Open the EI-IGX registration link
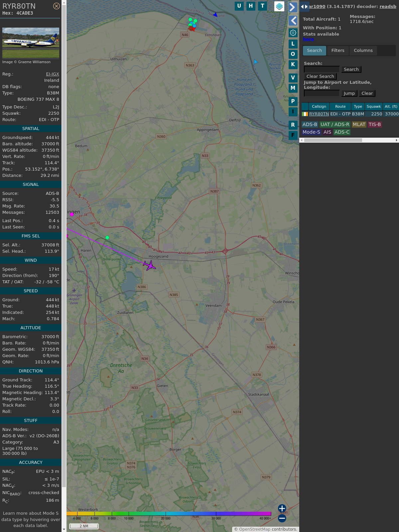 pos(53,74)
